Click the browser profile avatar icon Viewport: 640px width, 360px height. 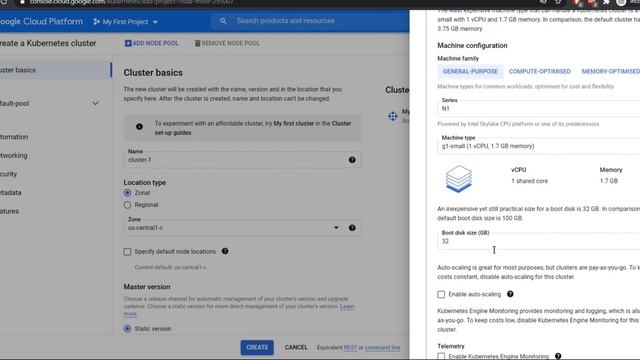(x=621, y=2)
